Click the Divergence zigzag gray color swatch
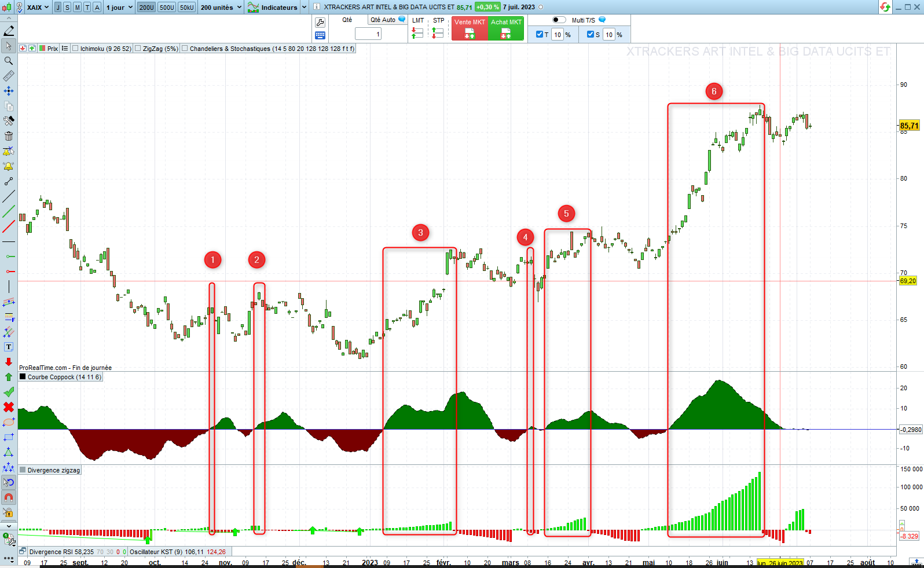The width and height of the screenshot is (924, 568). pos(23,470)
